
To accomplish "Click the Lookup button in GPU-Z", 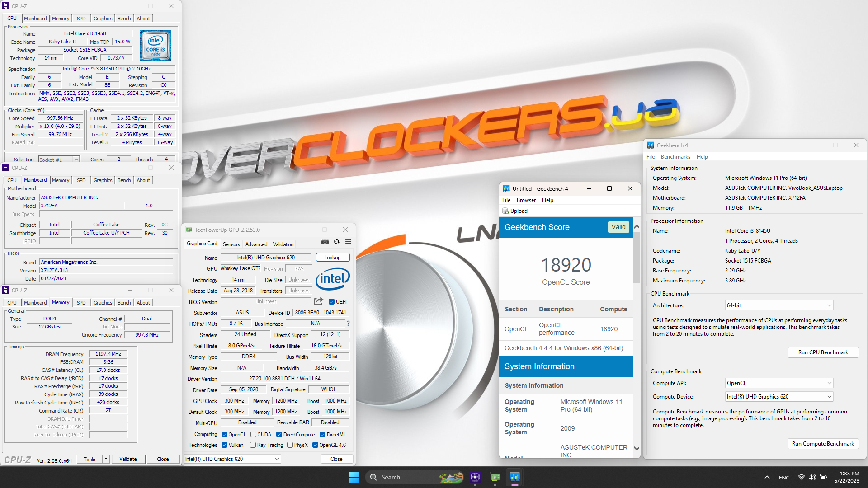I will click(x=332, y=258).
